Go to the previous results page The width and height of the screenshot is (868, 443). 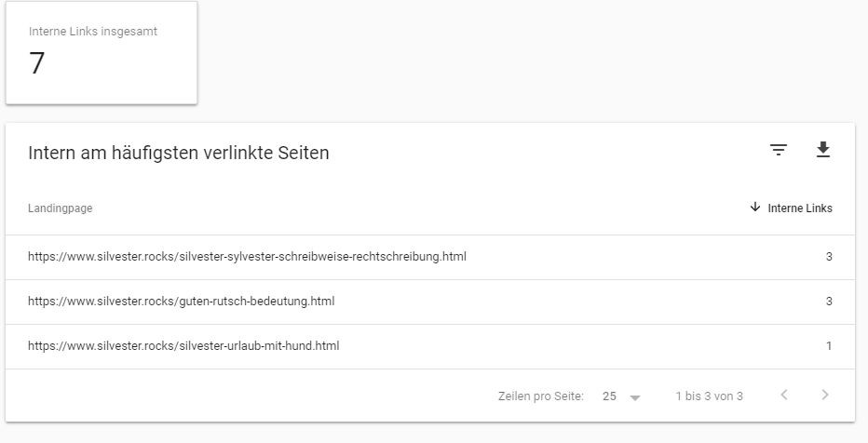coord(784,396)
